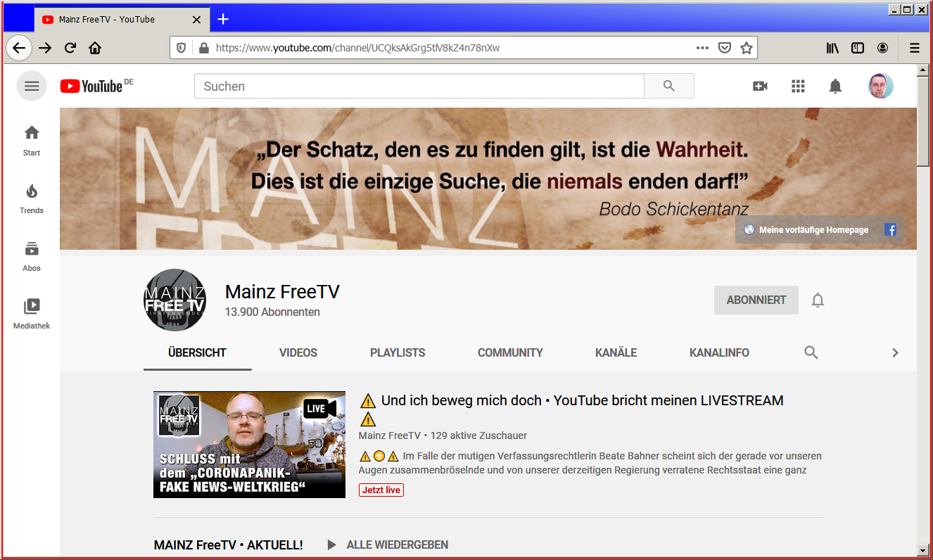Open Firefox account icon
This screenshot has height=560, width=933.
click(882, 48)
